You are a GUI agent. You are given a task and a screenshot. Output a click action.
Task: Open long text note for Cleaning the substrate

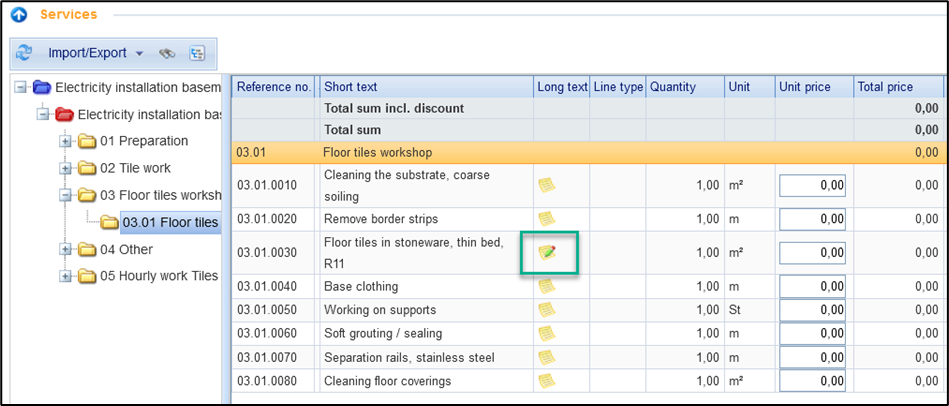pyautogui.click(x=547, y=184)
